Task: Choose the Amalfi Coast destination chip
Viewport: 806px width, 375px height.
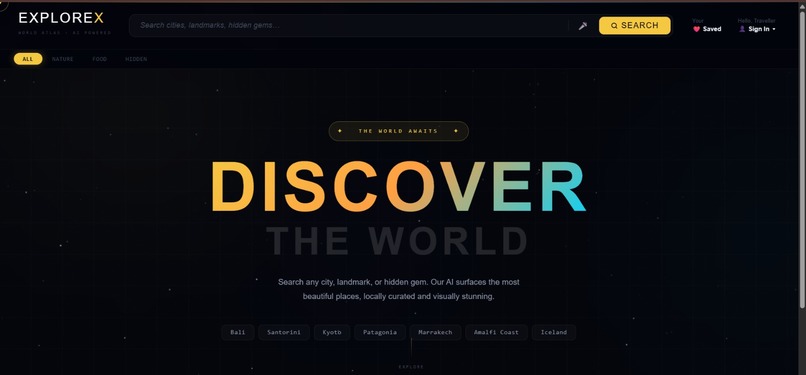Action: (496, 332)
